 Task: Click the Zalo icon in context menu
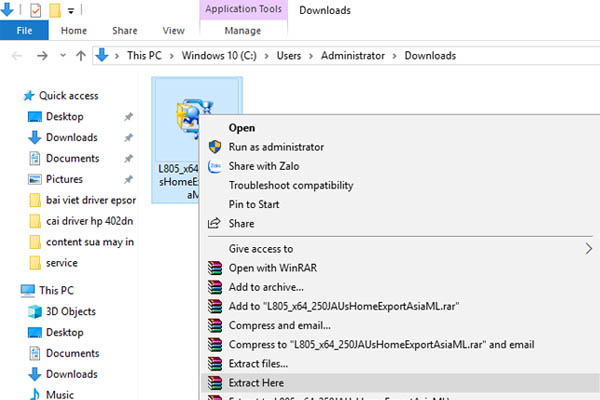pyautogui.click(x=213, y=166)
